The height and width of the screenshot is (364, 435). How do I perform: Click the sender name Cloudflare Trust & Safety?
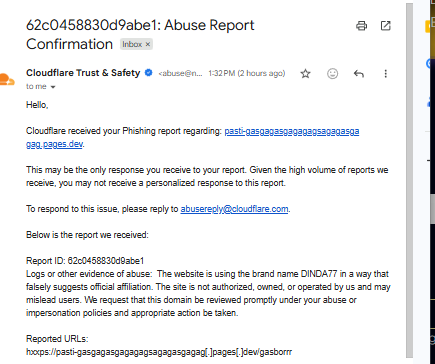[83, 73]
